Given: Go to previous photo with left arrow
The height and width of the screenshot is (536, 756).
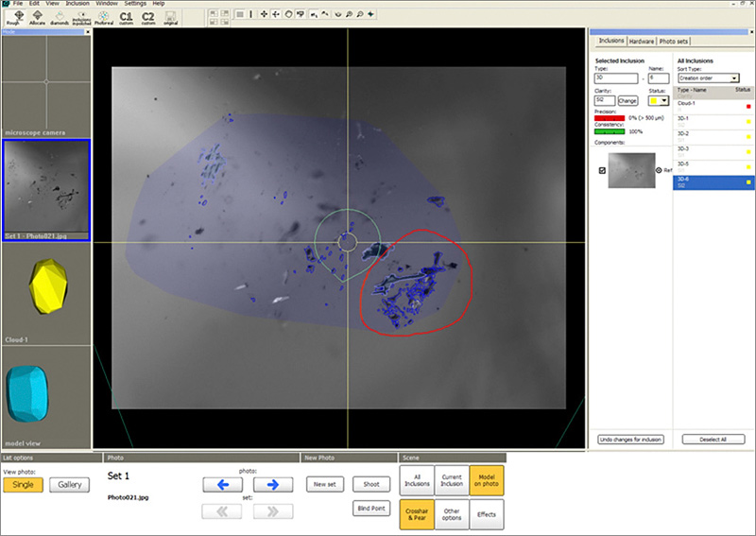Looking at the screenshot, I should coord(222,485).
